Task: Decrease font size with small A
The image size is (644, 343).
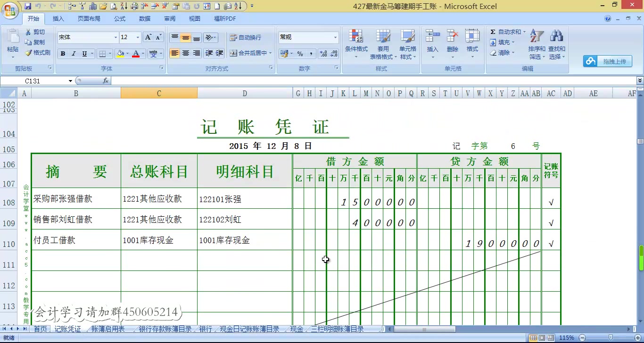Action: tap(158, 37)
